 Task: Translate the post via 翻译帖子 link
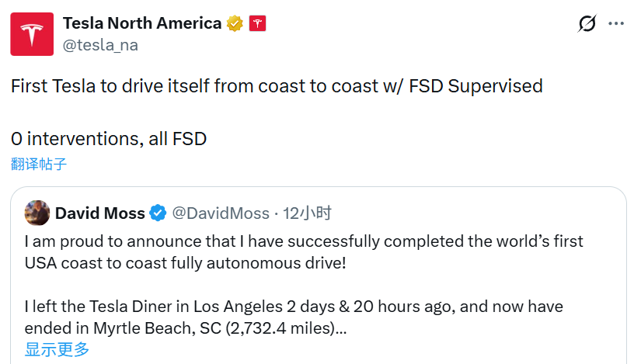click(39, 164)
